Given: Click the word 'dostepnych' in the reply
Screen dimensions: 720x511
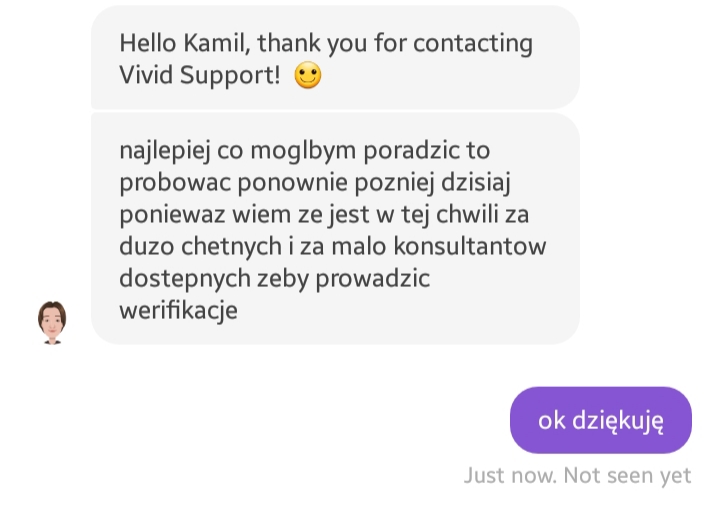Looking at the screenshot, I should (x=185, y=279).
